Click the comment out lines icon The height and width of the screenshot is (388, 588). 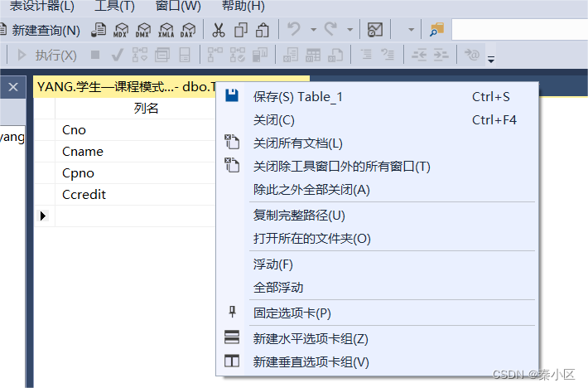coord(366,55)
